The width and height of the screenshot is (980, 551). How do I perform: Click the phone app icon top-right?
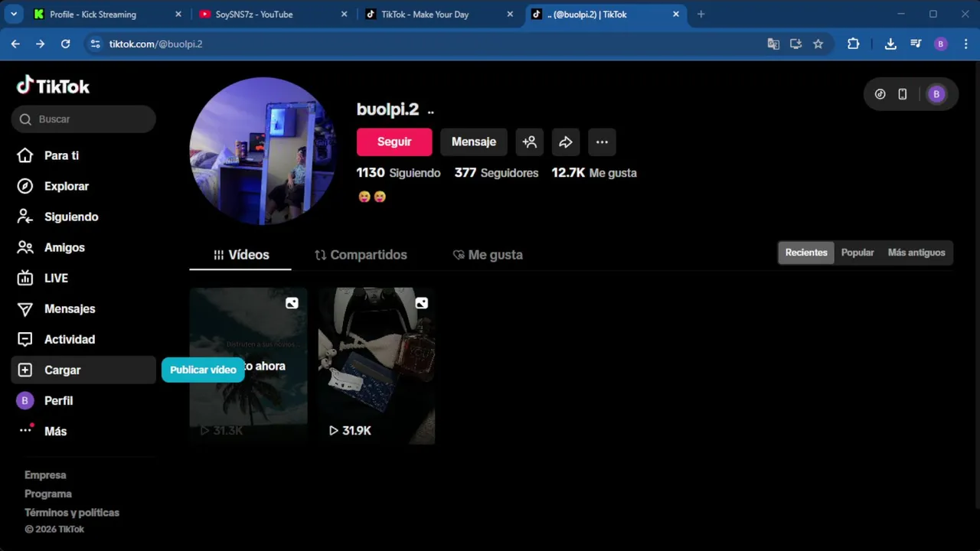pos(903,94)
